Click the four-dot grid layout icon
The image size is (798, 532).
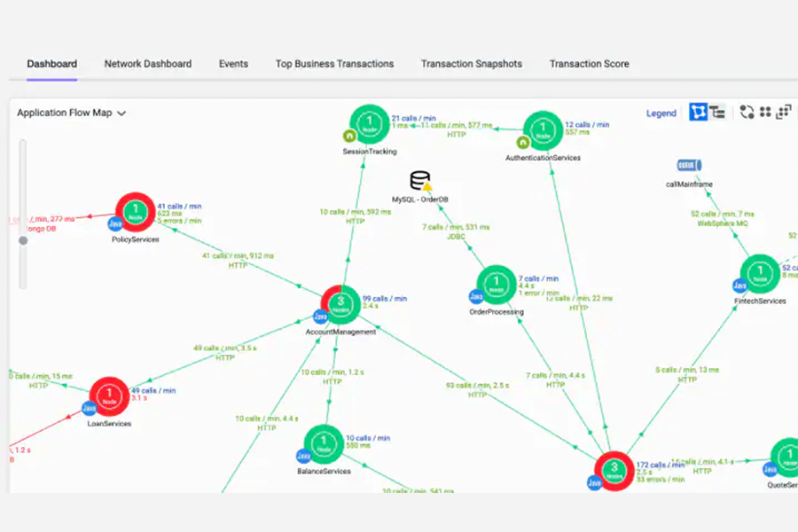[765, 113]
